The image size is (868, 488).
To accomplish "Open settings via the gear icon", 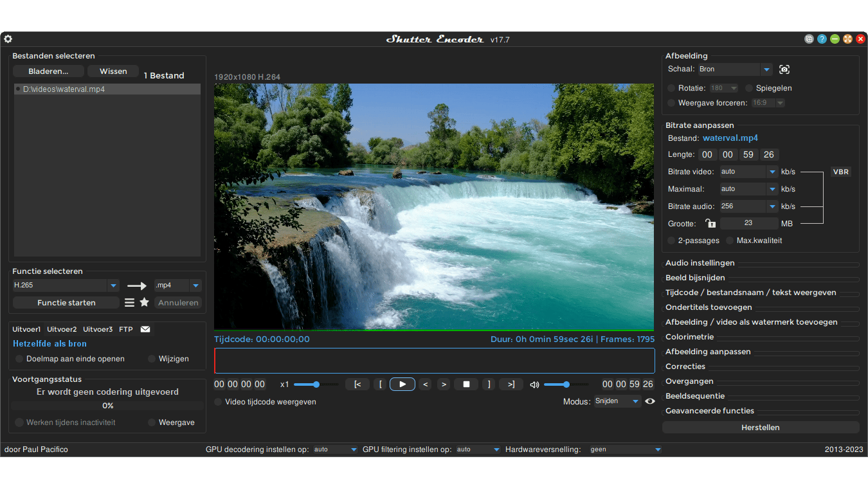I will 8,39.
